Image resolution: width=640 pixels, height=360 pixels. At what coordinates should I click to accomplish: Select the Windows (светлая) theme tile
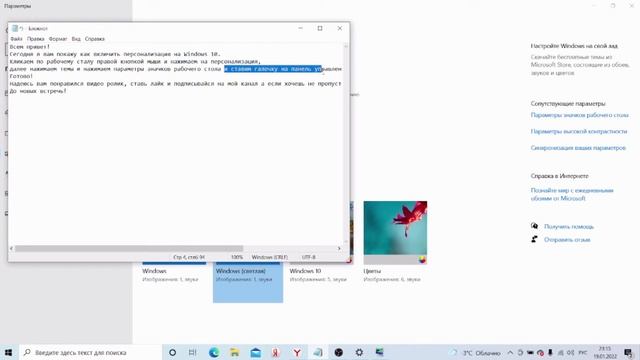pyautogui.click(x=248, y=282)
